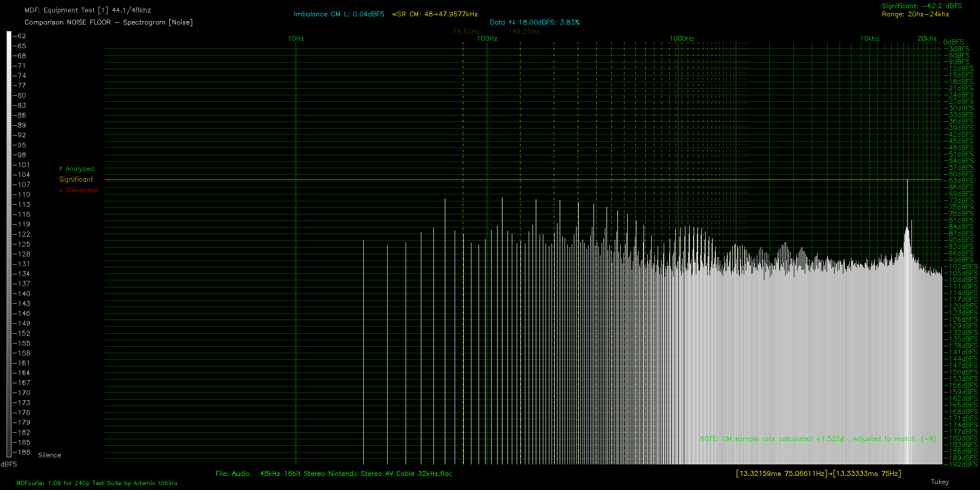The width and height of the screenshot is (980, 490).
Task: Click the 'MDFourier 1.08 for 240p Test Suite' credit line
Action: pyautogui.click(x=97, y=483)
